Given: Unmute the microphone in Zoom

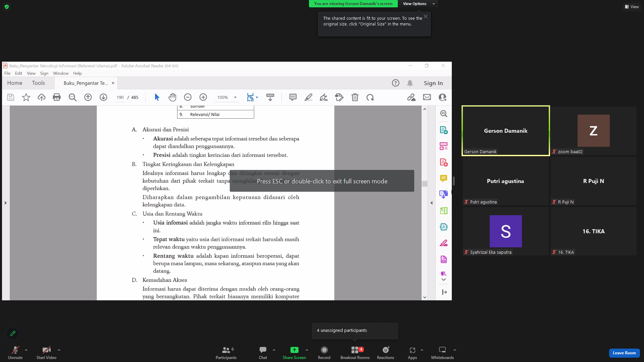Looking at the screenshot, I should tap(15, 353).
